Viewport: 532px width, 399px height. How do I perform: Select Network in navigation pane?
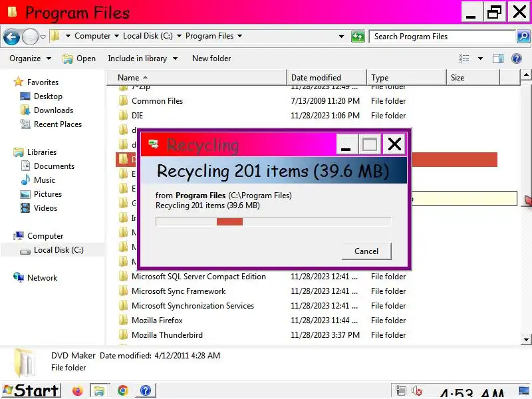(x=42, y=277)
